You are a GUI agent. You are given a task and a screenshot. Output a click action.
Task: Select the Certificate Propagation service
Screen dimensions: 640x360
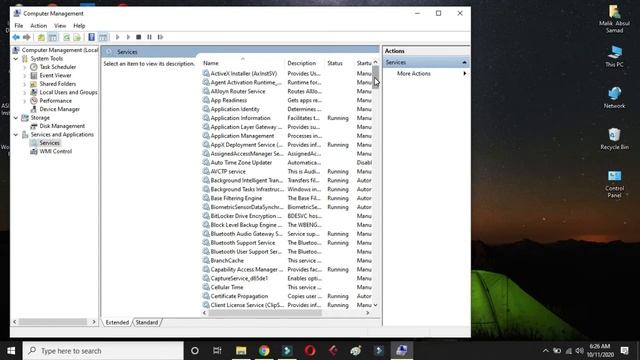coord(239,296)
